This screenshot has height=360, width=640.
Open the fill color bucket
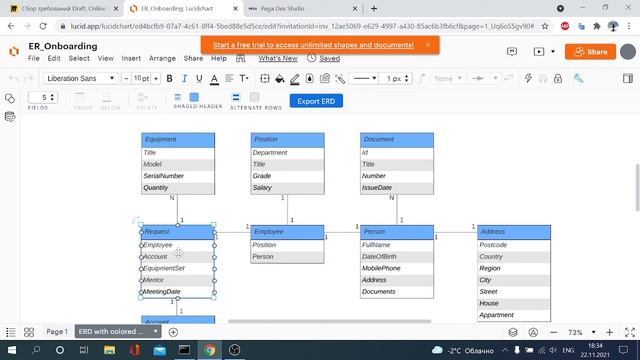point(280,79)
